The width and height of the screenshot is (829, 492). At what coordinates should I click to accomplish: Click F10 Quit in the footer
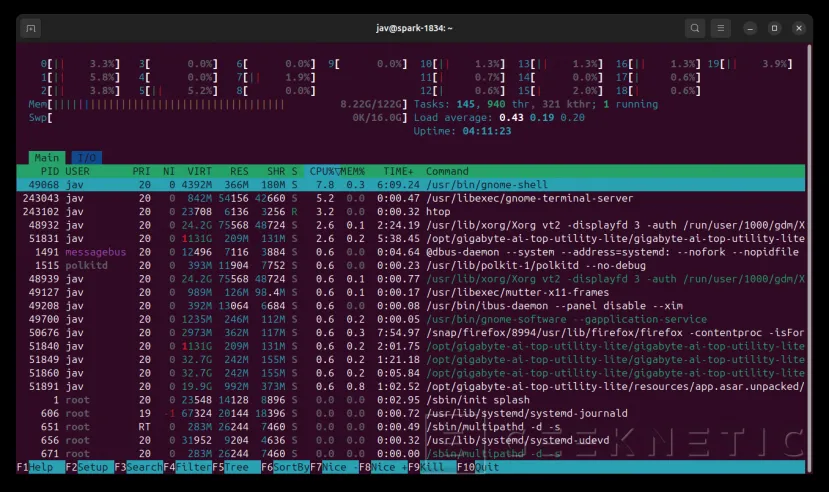point(478,467)
